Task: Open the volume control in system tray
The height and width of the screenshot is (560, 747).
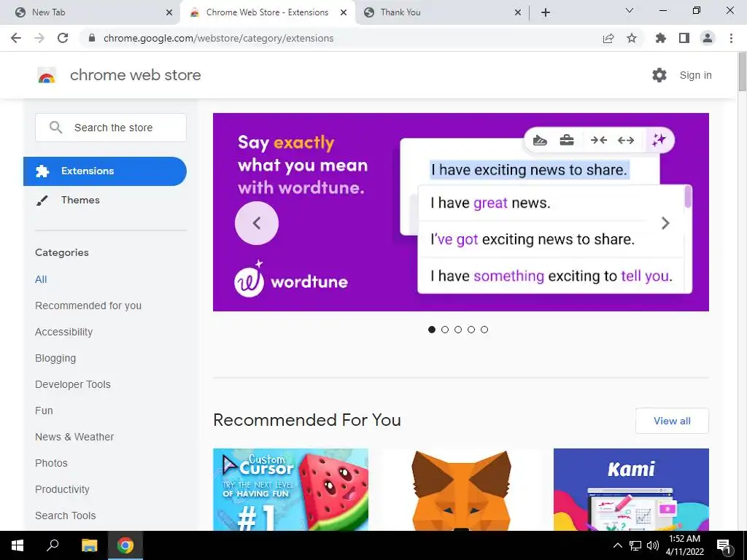Action: click(x=653, y=545)
